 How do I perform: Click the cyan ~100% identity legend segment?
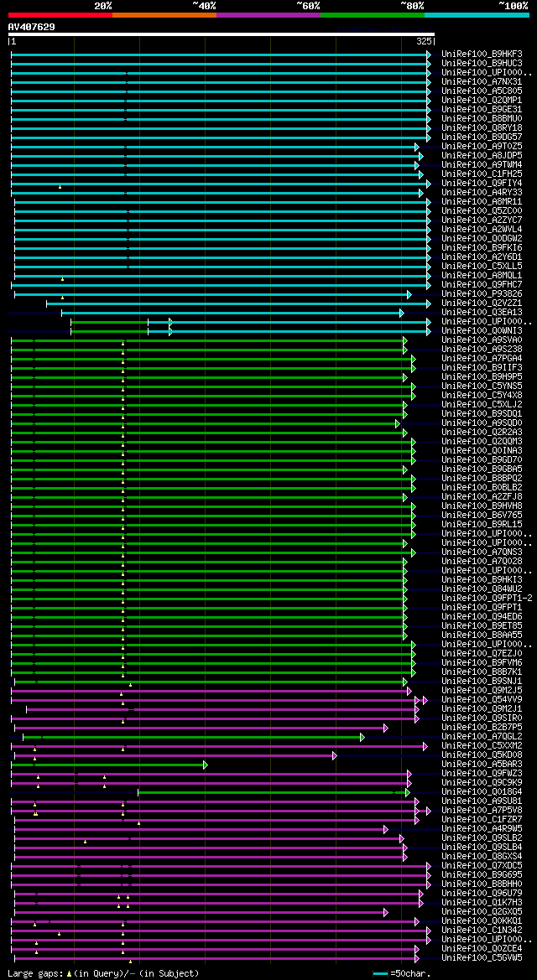click(x=477, y=14)
